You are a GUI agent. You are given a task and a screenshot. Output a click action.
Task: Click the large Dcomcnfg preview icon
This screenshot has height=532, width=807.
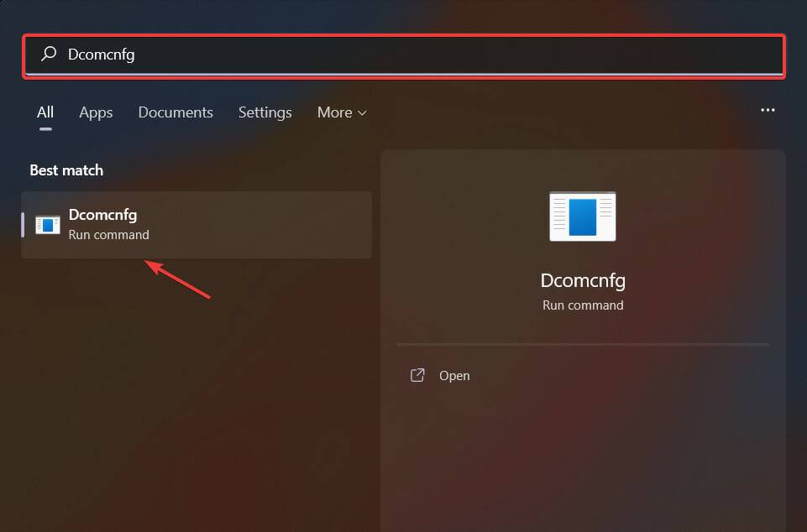click(x=582, y=216)
